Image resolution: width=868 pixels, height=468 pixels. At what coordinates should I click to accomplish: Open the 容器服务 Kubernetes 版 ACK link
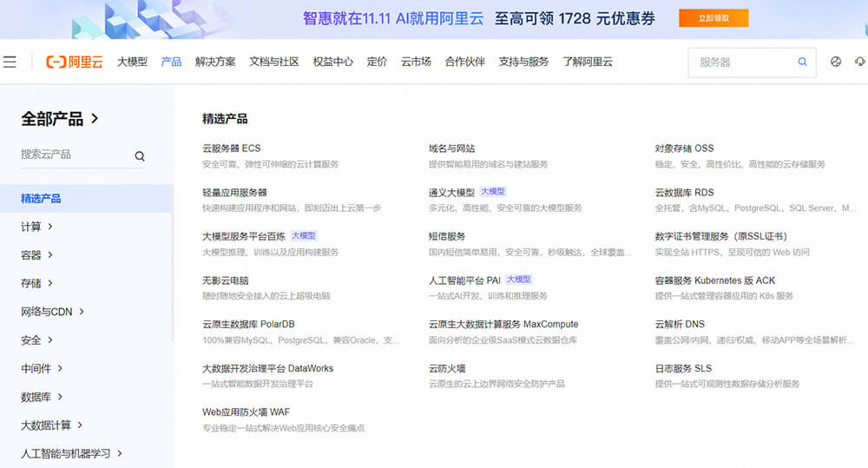[714, 280]
